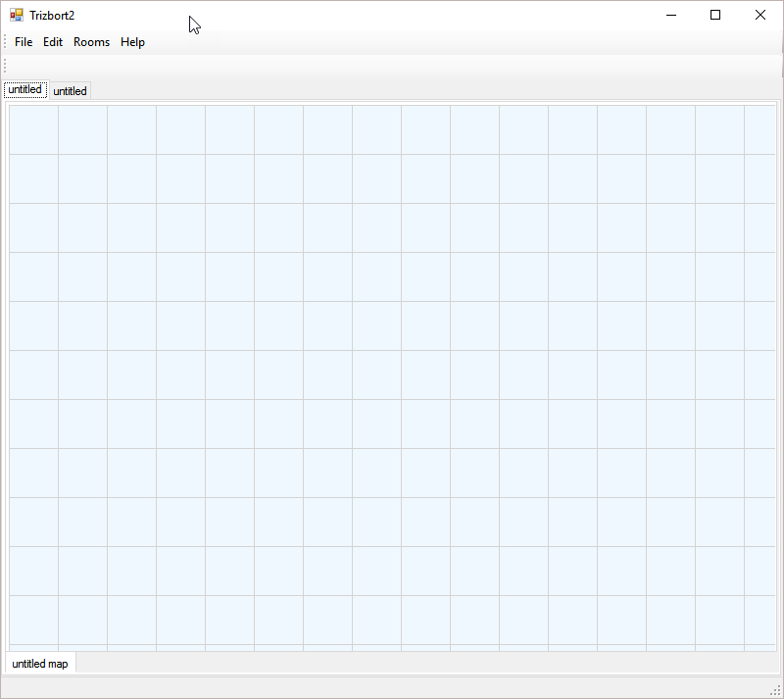The image size is (784, 699).
Task: Open the File menu
Action: [x=24, y=42]
